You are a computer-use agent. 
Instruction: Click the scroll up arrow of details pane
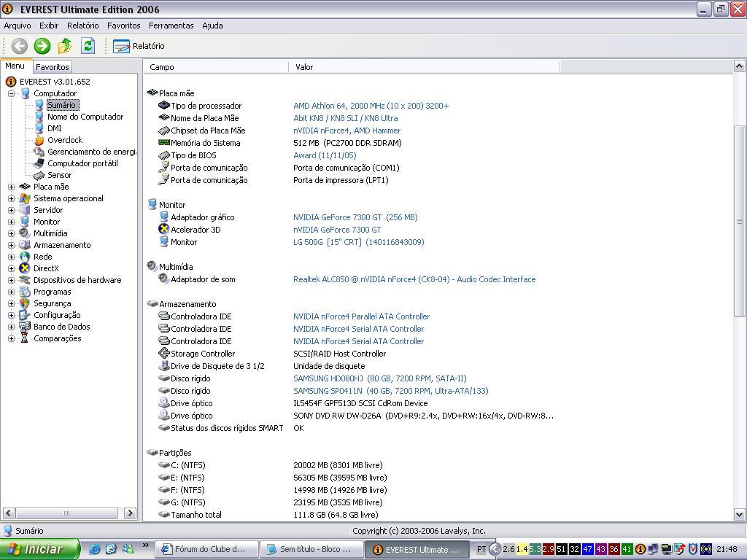[740, 66]
